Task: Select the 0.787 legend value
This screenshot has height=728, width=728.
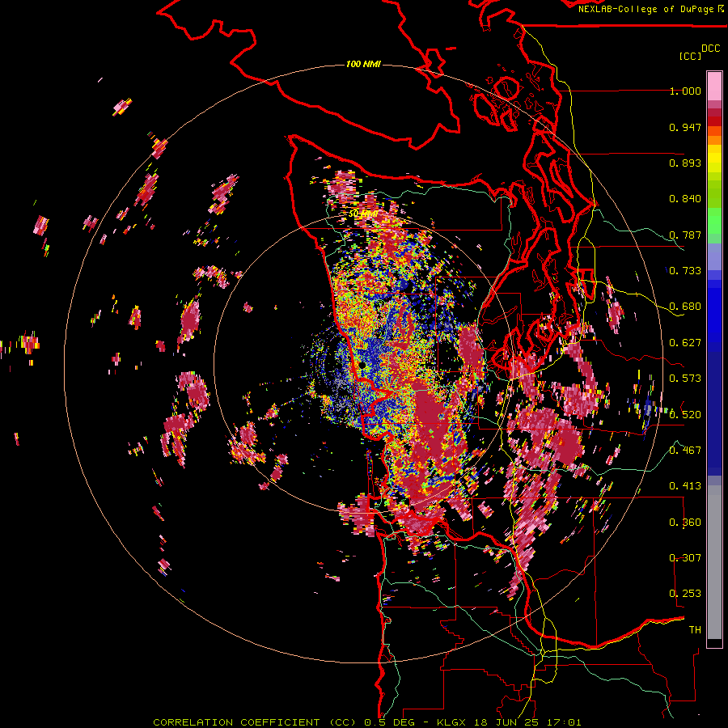Action: (x=685, y=235)
